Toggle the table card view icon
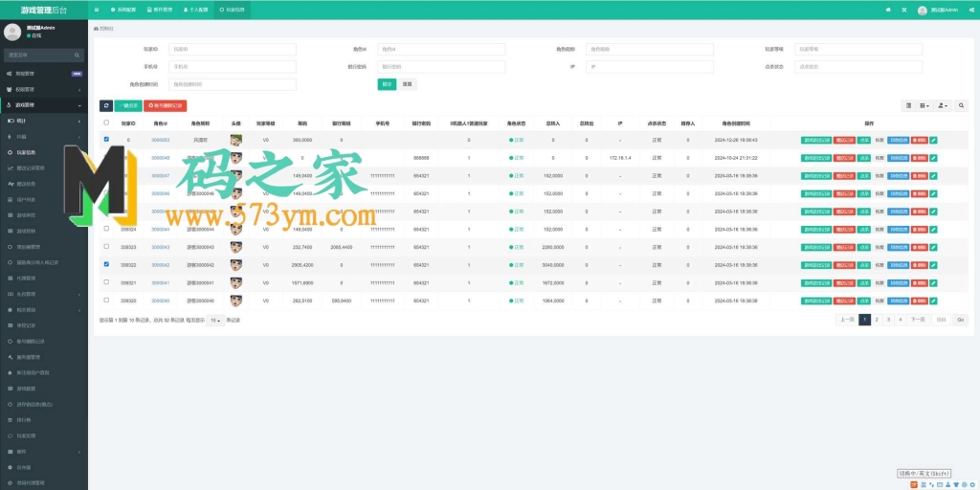980x490 pixels. click(909, 105)
